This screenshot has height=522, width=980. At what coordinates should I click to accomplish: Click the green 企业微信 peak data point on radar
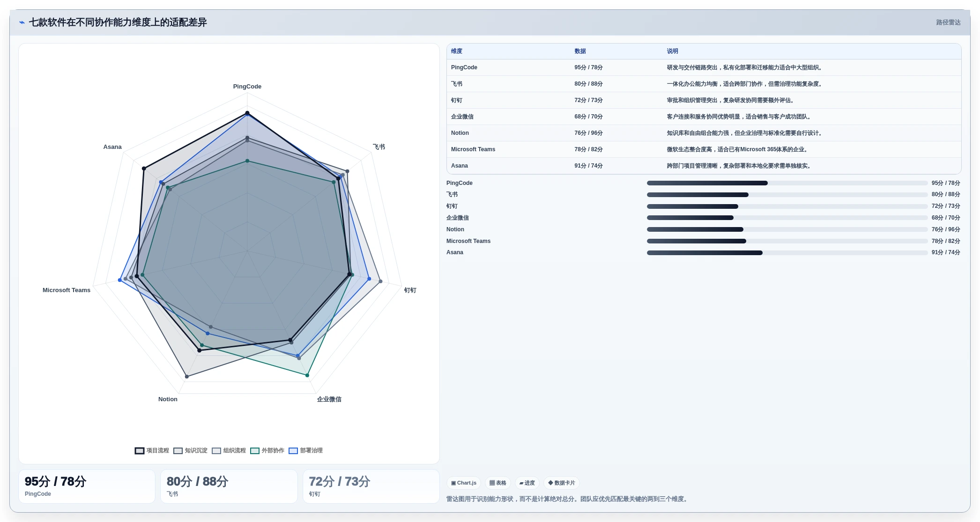coord(307,375)
